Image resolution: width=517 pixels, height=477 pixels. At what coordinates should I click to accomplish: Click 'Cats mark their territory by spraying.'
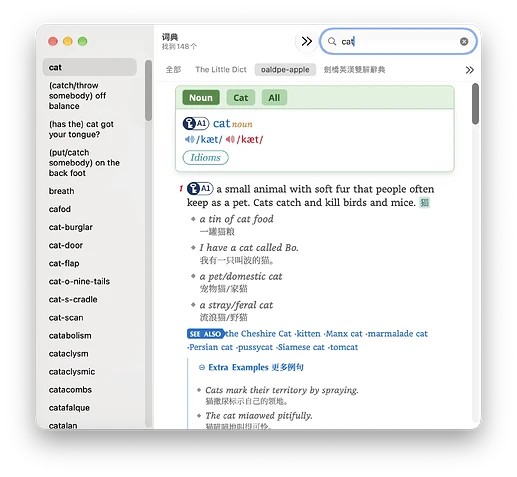click(x=282, y=390)
